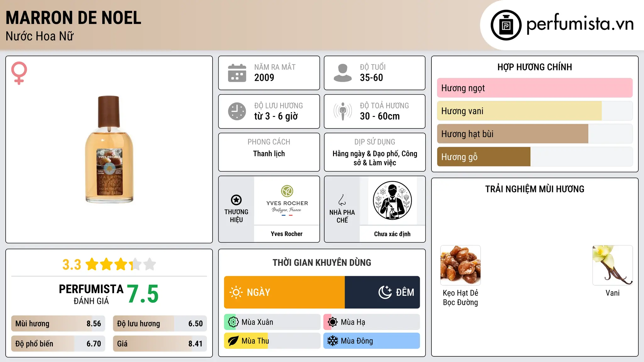Click the flower icon for Mùa Xuân
The height and width of the screenshot is (362, 644).
[x=233, y=322]
